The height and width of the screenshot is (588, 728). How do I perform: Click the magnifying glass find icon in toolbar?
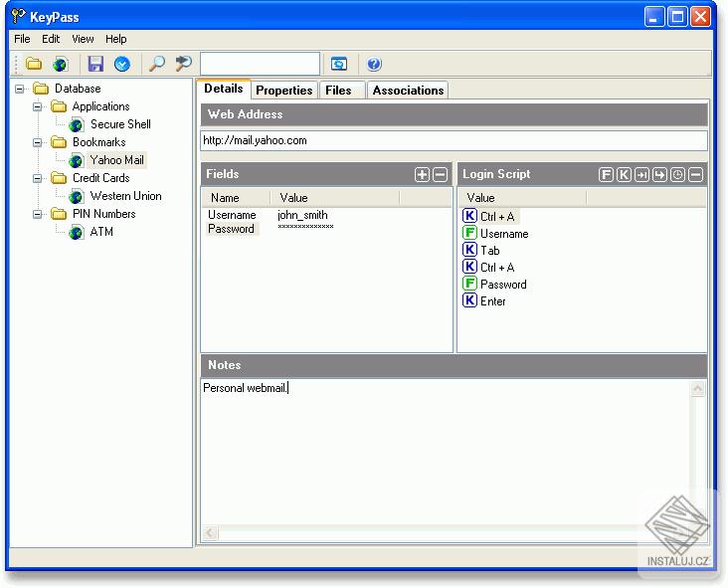(156, 65)
